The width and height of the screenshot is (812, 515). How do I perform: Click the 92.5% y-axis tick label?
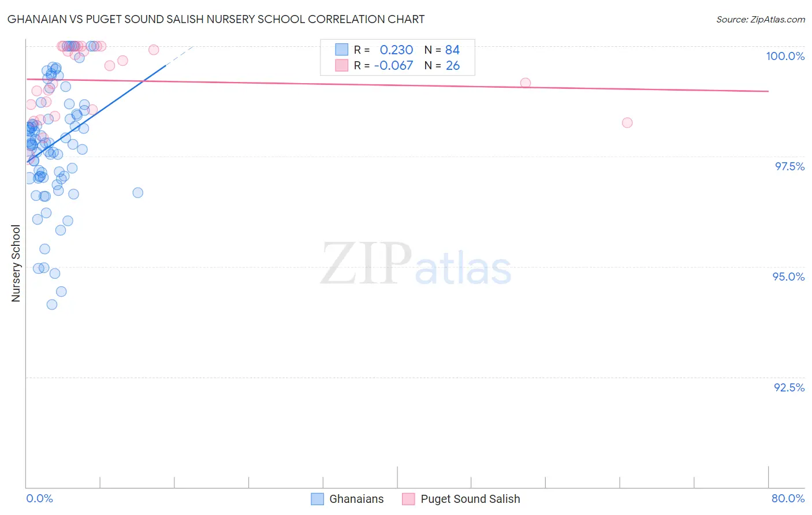789,387
